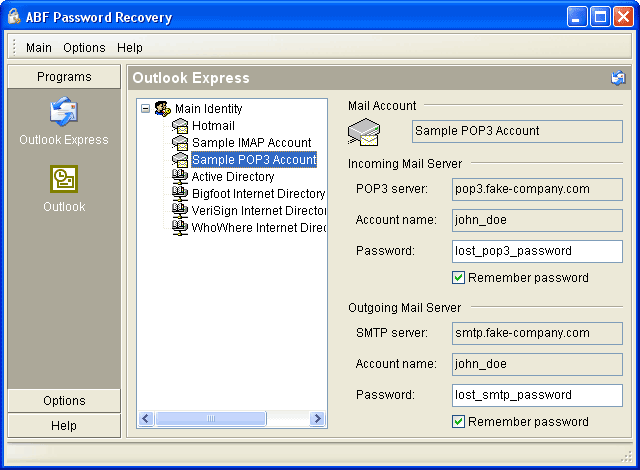
Task: Toggle Remember password for incoming POP3 server
Action: coord(458,278)
